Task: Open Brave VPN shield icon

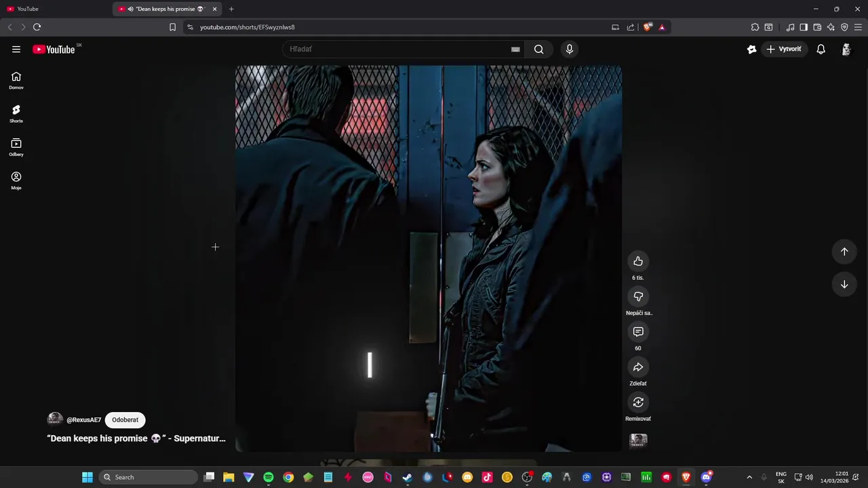Action: click(x=844, y=27)
